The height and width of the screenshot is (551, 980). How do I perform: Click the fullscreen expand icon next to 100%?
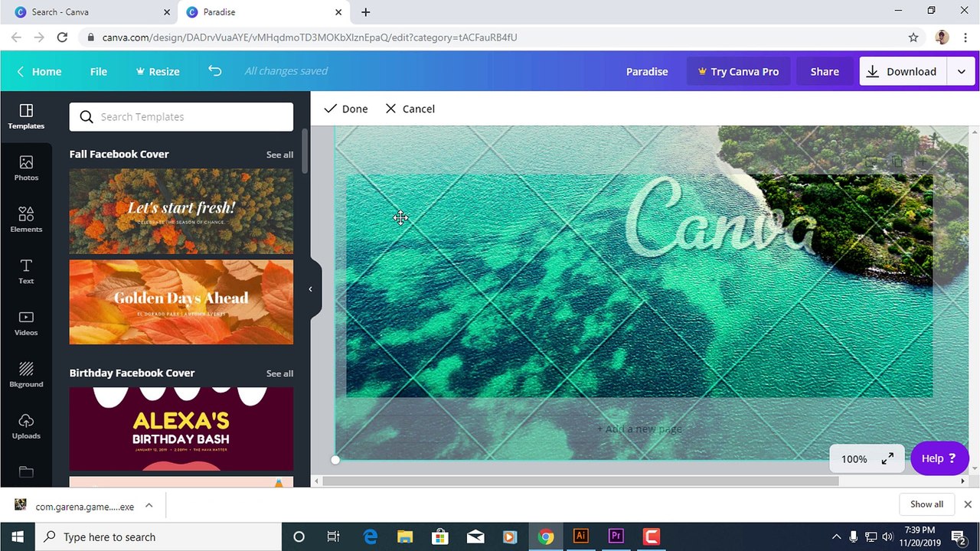(887, 458)
